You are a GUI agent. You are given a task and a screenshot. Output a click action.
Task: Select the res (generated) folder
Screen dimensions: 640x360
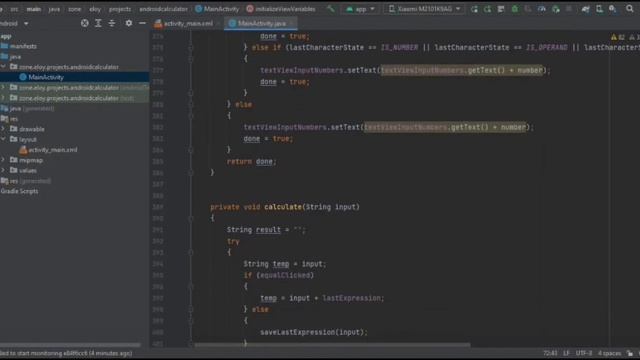(x=25, y=181)
